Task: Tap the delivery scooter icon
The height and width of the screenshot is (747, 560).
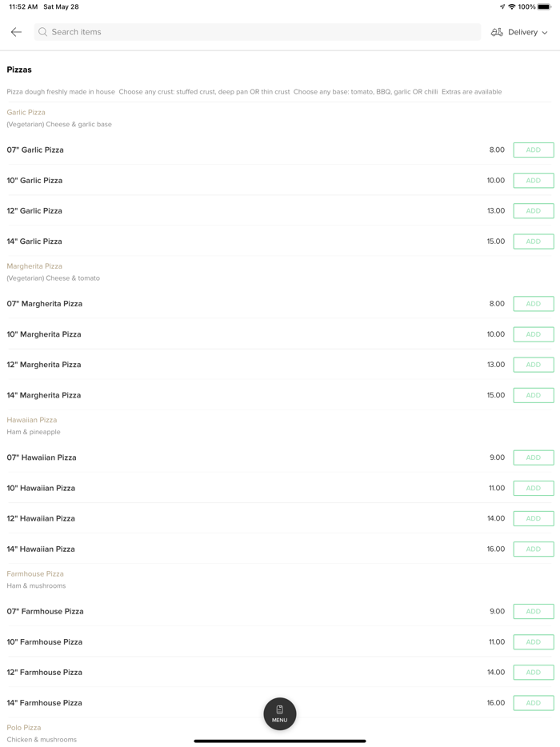Action: click(x=497, y=32)
